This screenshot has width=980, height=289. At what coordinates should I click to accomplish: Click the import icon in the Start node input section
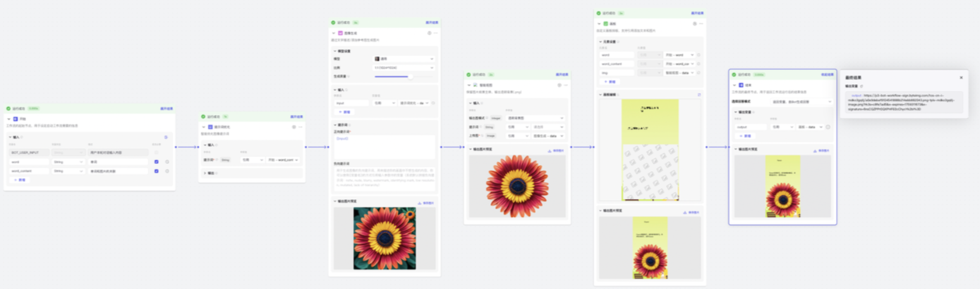[166, 137]
